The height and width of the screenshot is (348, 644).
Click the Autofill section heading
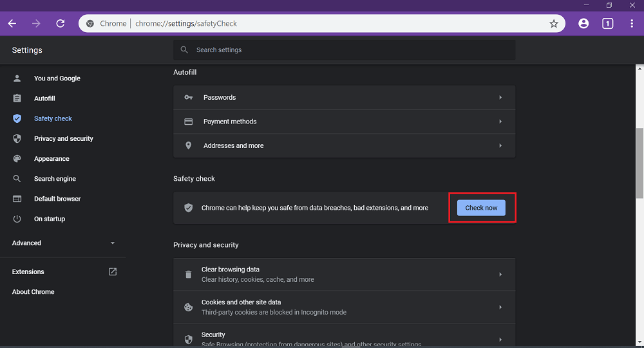pyautogui.click(x=185, y=72)
